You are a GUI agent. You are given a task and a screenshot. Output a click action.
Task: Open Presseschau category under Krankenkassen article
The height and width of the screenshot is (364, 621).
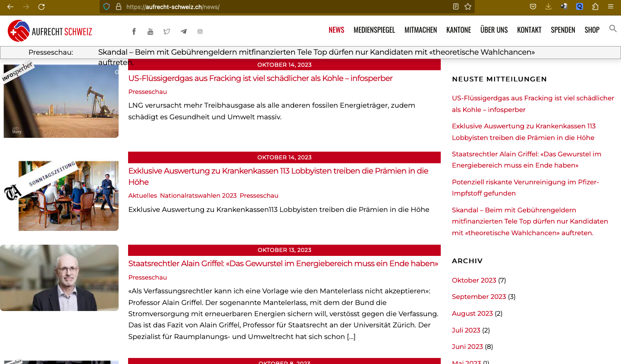tap(259, 196)
